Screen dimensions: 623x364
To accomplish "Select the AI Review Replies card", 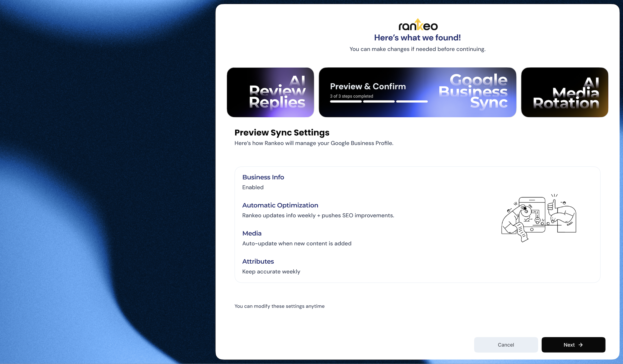I will (x=270, y=92).
